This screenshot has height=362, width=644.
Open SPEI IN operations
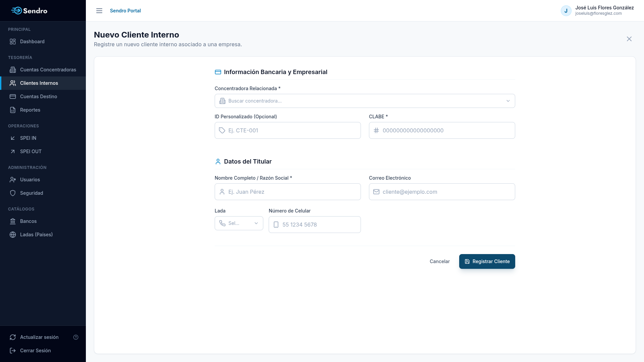point(43,138)
